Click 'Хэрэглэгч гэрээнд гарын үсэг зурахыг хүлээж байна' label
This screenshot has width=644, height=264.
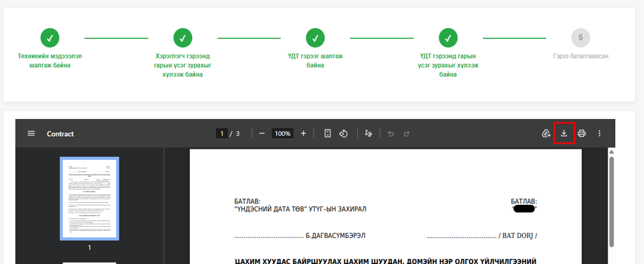[183, 65]
